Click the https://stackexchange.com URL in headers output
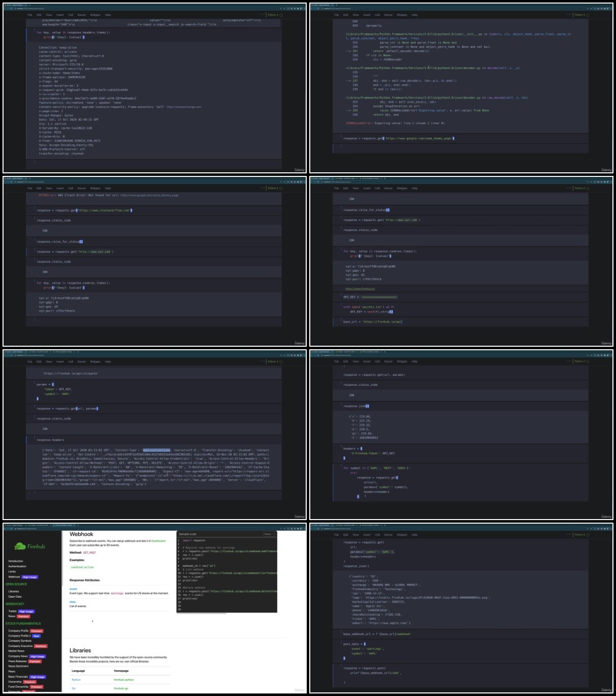616x696 pixels. [184, 107]
